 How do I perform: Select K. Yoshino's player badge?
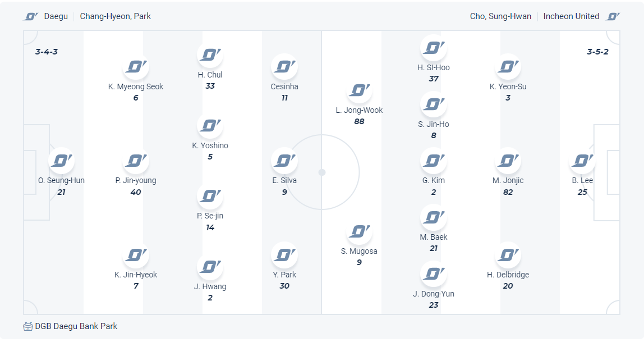[210, 126]
